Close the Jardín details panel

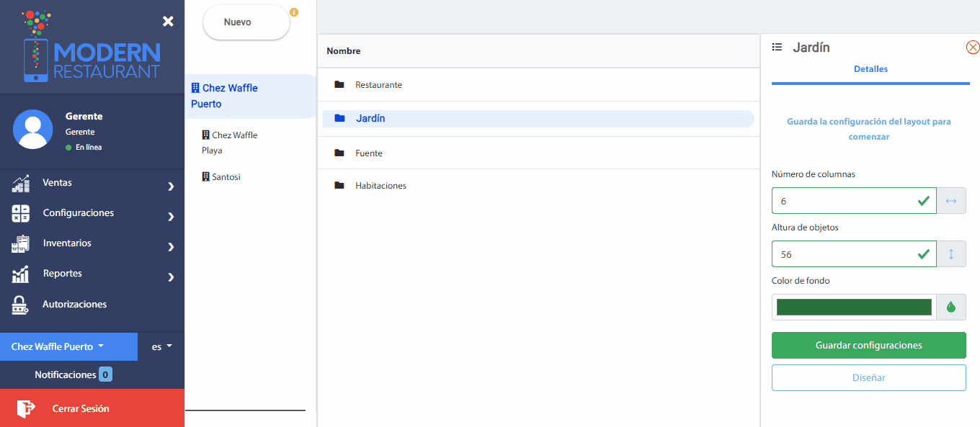pos(972,48)
